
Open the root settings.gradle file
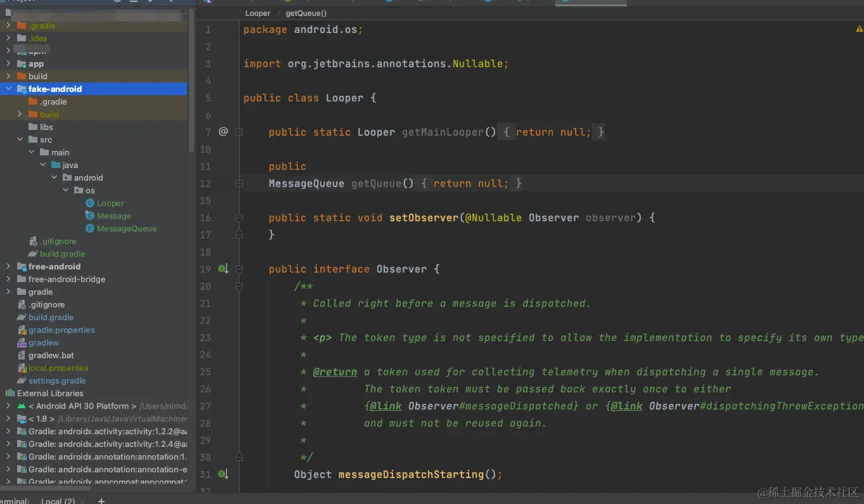tap(57, 380)
